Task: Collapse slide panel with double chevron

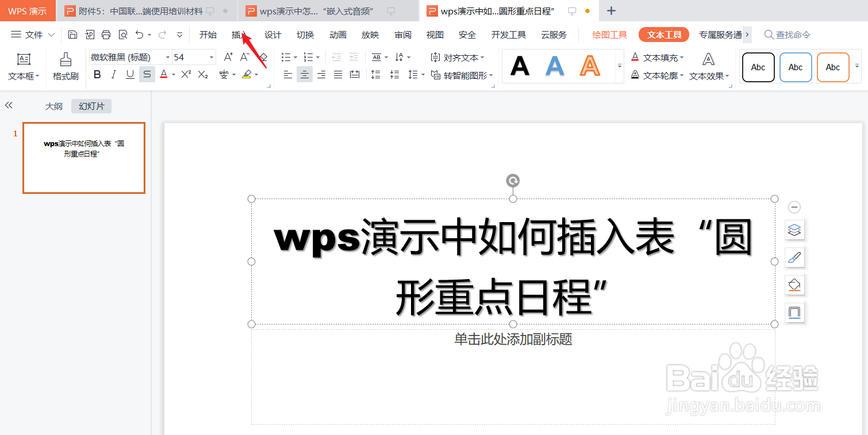Action: pyautogui.click(x=9, y=105)
